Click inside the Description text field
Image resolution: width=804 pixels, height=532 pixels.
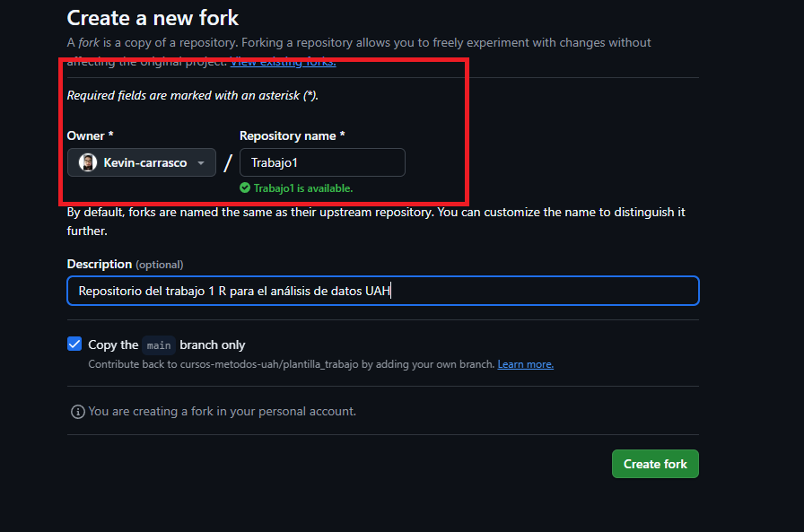(383, 291)
